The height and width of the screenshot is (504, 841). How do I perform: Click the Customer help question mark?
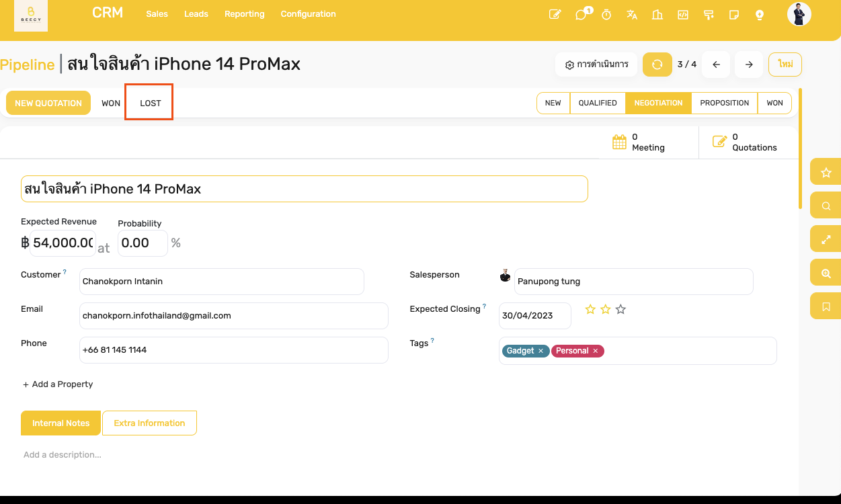tap(65, 272)
